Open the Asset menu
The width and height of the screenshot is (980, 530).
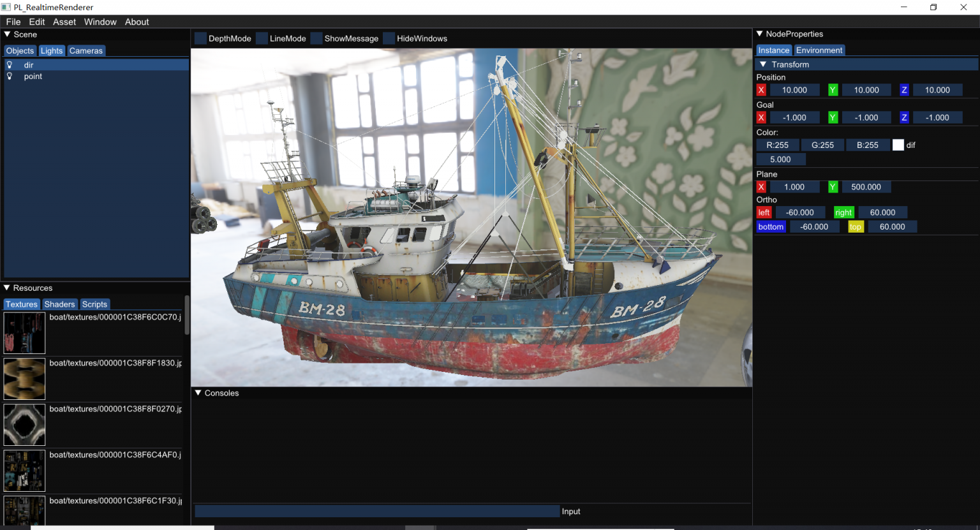(64, 22)
